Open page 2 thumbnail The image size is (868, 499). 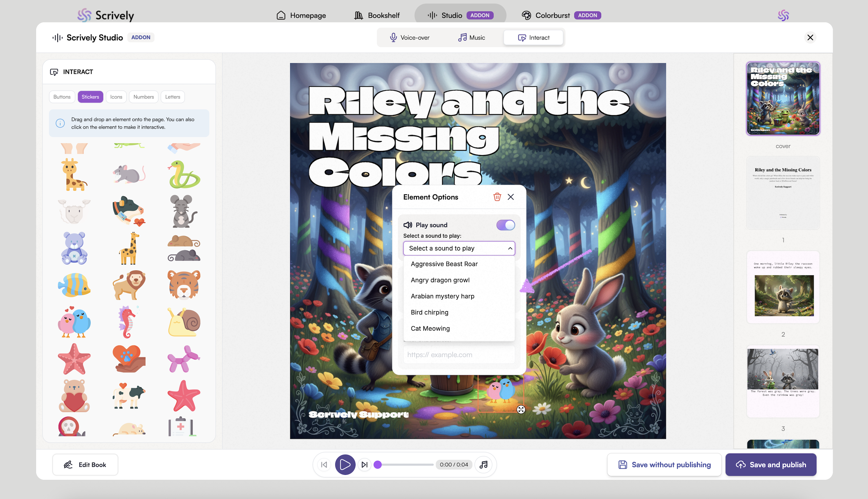[x=783, y=288]
